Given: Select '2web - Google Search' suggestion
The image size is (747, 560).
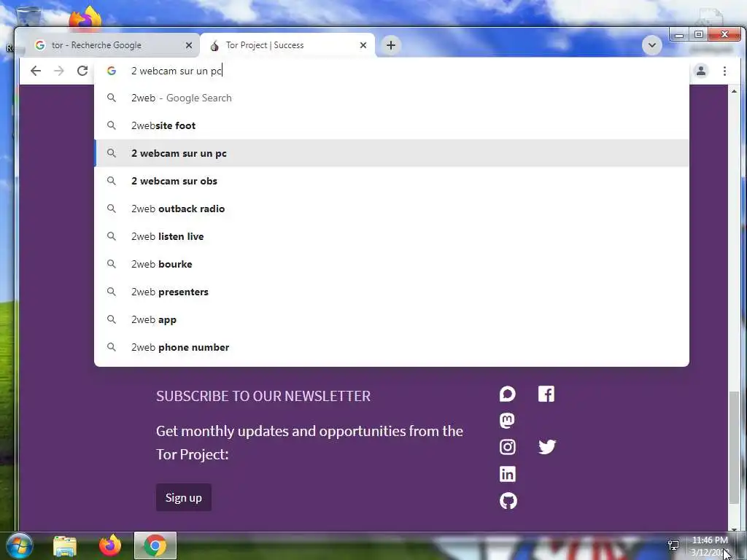Looking at the screenshot, I should click(392, 98).
